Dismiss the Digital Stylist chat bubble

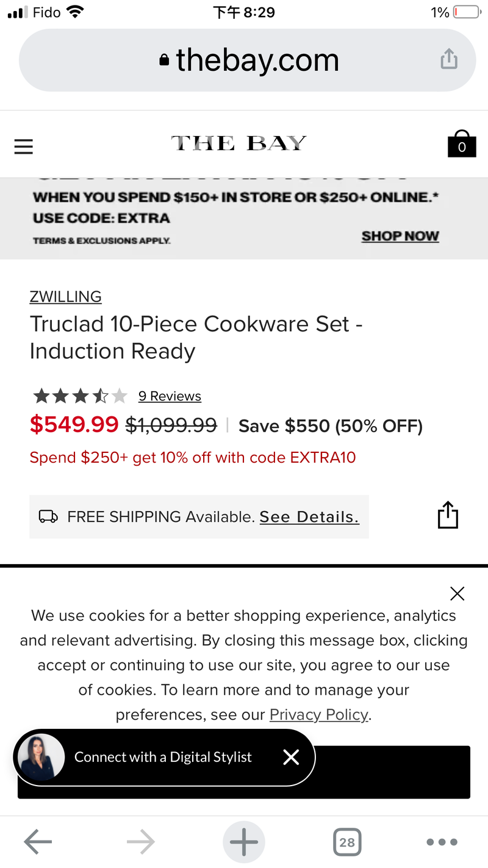click(291, 757)
